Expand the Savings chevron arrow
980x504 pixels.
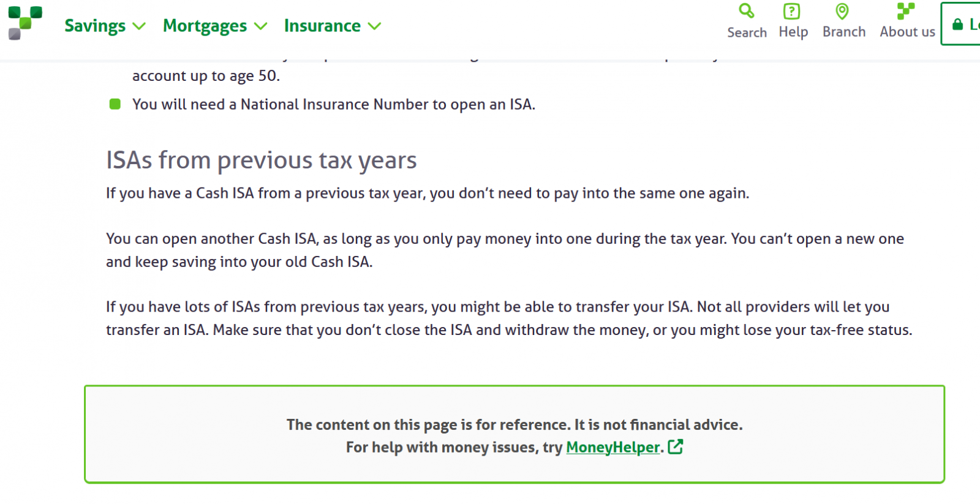[x=139, y=26]
